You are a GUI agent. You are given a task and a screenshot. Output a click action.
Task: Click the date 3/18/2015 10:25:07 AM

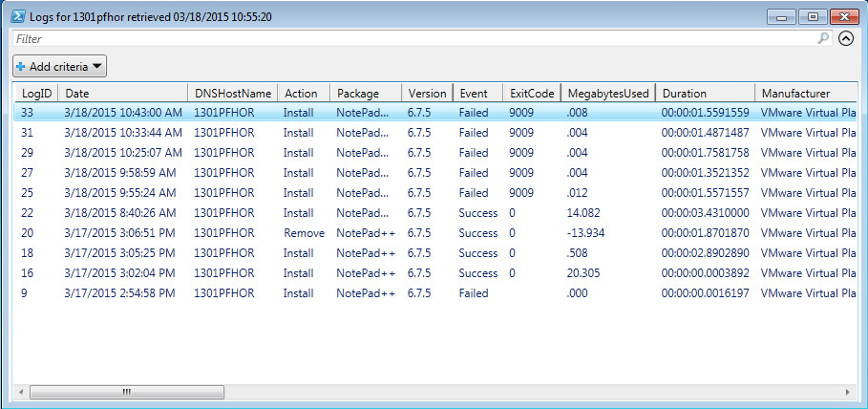123,153
